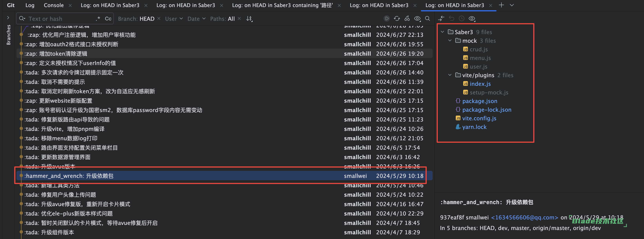
Task: Click the Git tool window title
Action: coord(11,5)
